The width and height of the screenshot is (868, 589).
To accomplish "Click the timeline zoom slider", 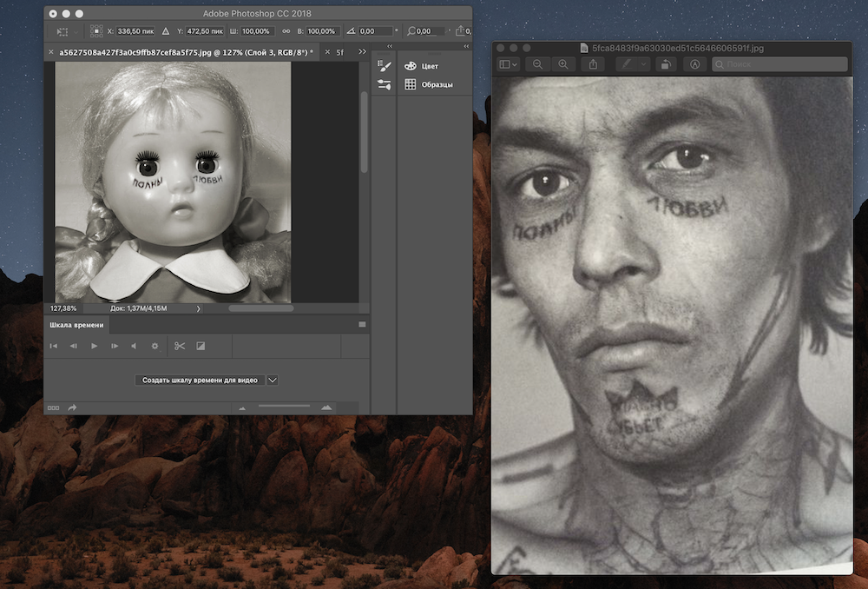I will click(x=285, y=406).
